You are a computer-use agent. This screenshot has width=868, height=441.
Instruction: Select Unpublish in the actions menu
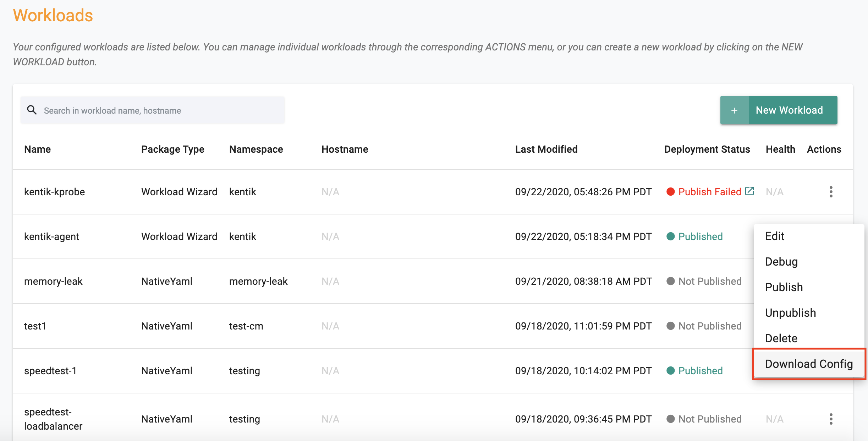pyautogui.click(x=809, y=313)
